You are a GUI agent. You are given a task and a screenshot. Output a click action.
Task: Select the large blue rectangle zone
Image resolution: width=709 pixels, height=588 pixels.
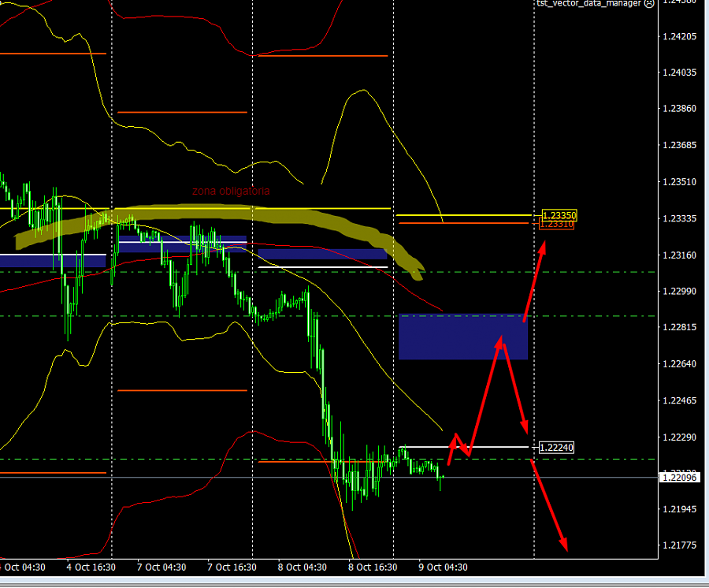tap(462, 337)
